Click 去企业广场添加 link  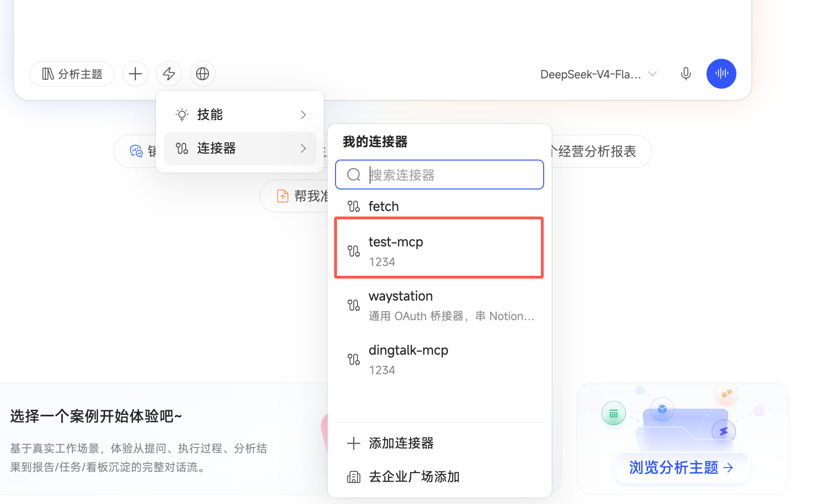click(x=440, y=476)
